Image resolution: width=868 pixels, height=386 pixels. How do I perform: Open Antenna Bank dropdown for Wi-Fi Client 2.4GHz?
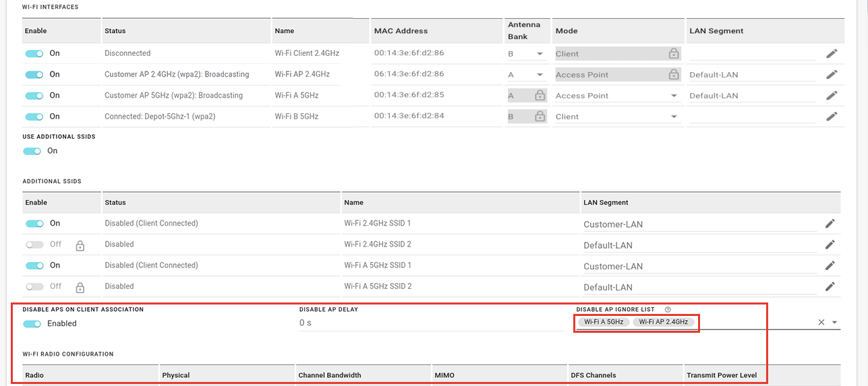[x=526, y=54]
